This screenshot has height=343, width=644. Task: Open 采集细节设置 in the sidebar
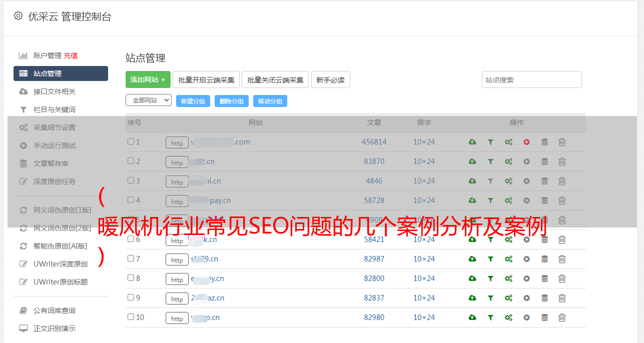55,127
